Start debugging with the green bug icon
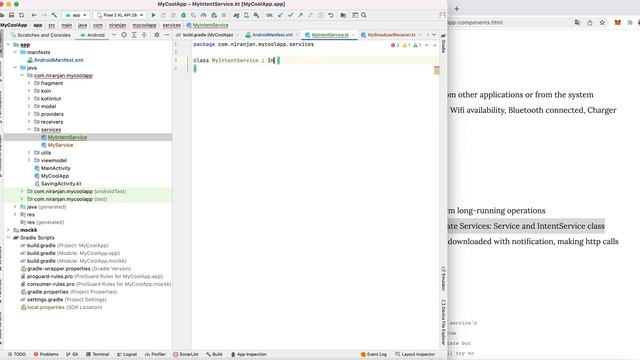This screenshot has width=640, height=360. click(184, 15)
